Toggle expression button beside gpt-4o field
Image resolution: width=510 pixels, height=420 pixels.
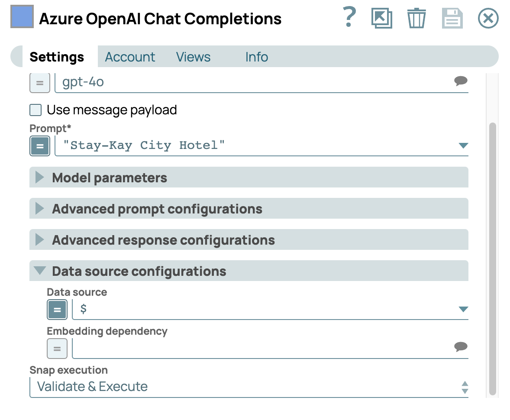click(x=40, y=83)
